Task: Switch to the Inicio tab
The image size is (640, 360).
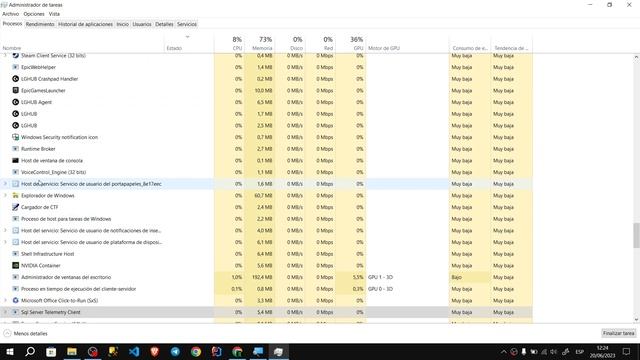Action: (122, 24)
